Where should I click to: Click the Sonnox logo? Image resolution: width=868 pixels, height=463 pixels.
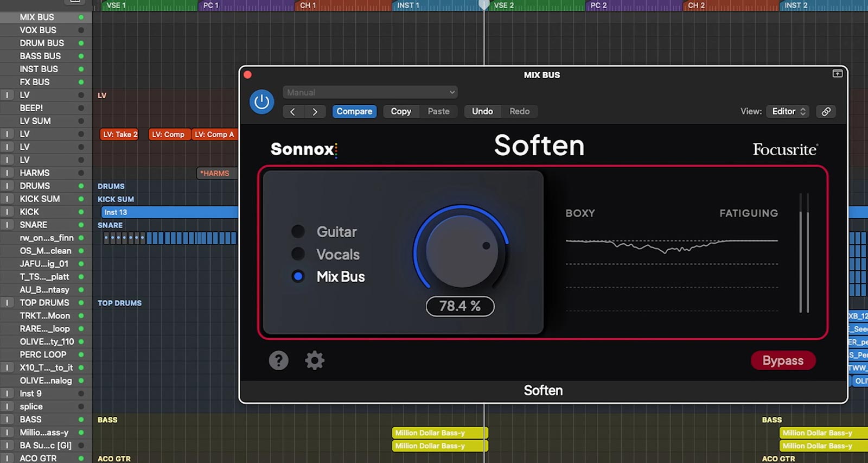[x=304, y=149]
